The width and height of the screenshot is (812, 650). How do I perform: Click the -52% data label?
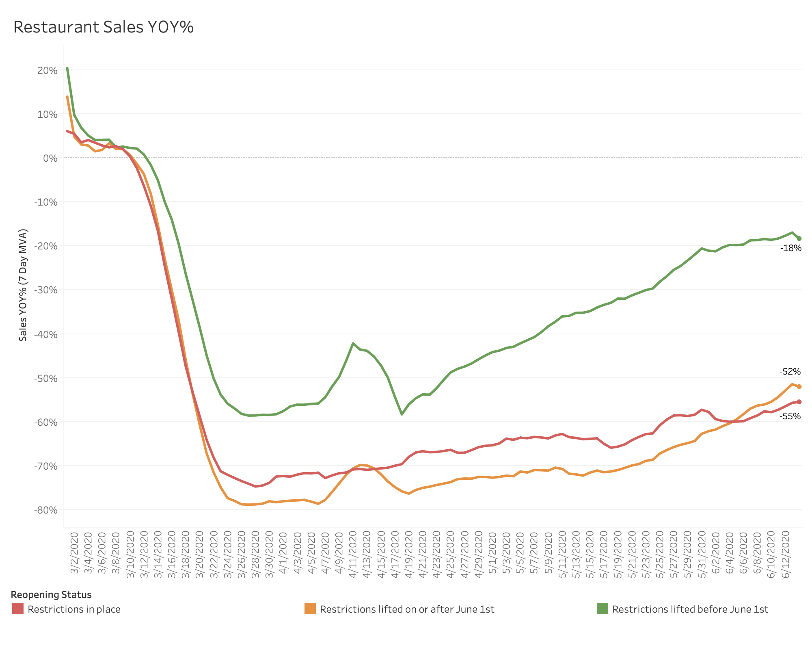tap(790, 371)
